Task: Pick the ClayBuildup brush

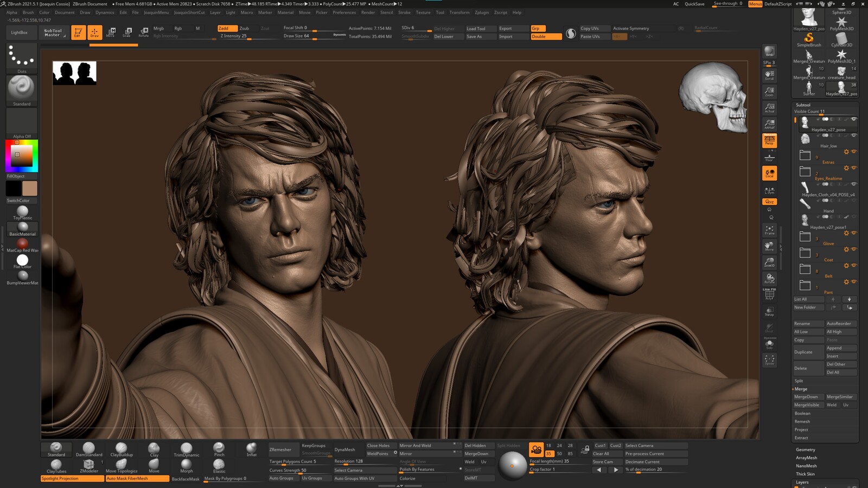Action: click(x=122, y=448)
